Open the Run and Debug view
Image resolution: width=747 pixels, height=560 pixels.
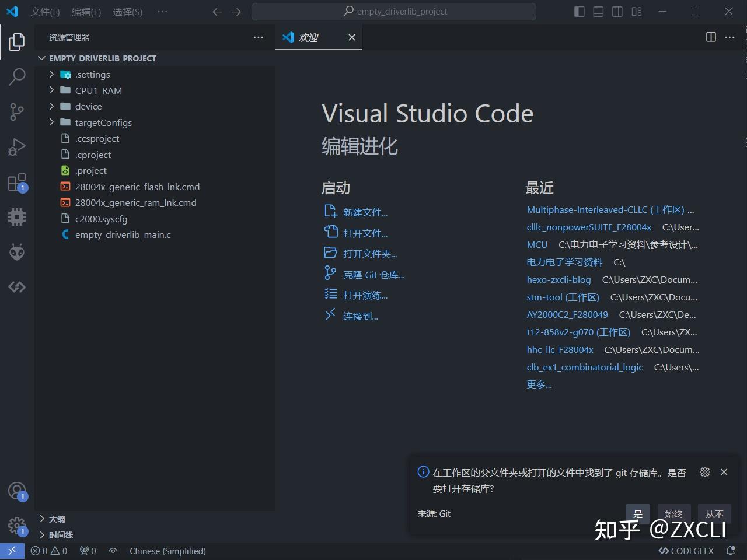coord(16,146)
